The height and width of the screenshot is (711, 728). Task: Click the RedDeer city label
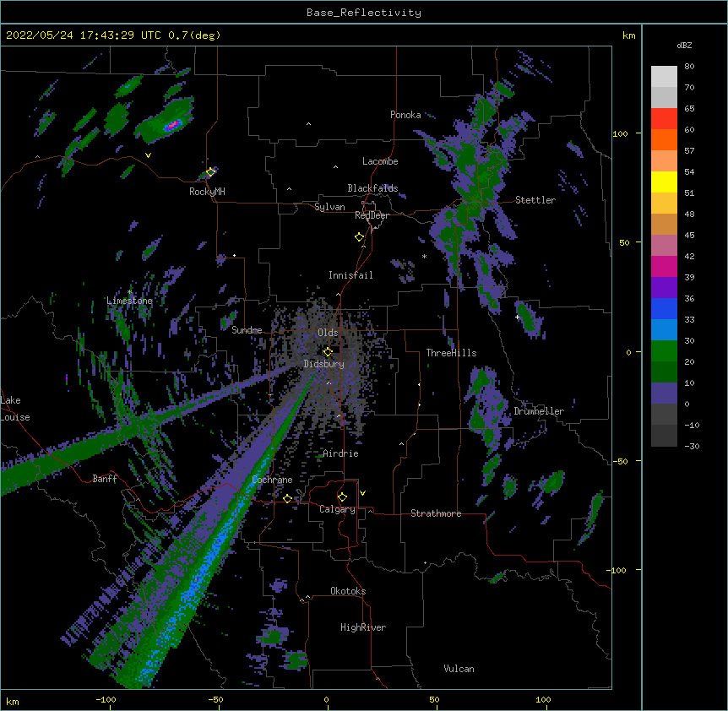coord(372,215)
